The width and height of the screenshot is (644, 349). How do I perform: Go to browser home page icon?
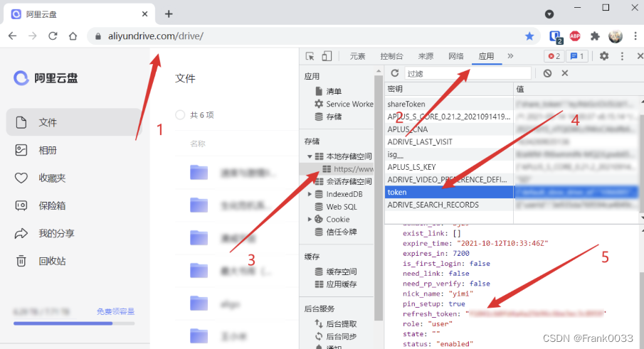(x=73, y=36)
